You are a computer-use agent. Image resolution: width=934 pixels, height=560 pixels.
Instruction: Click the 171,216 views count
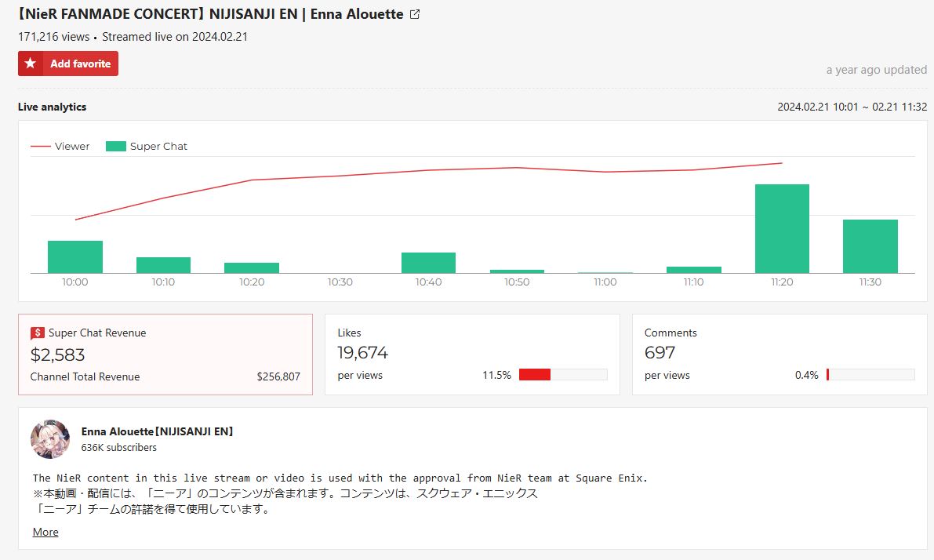point(53,37)
